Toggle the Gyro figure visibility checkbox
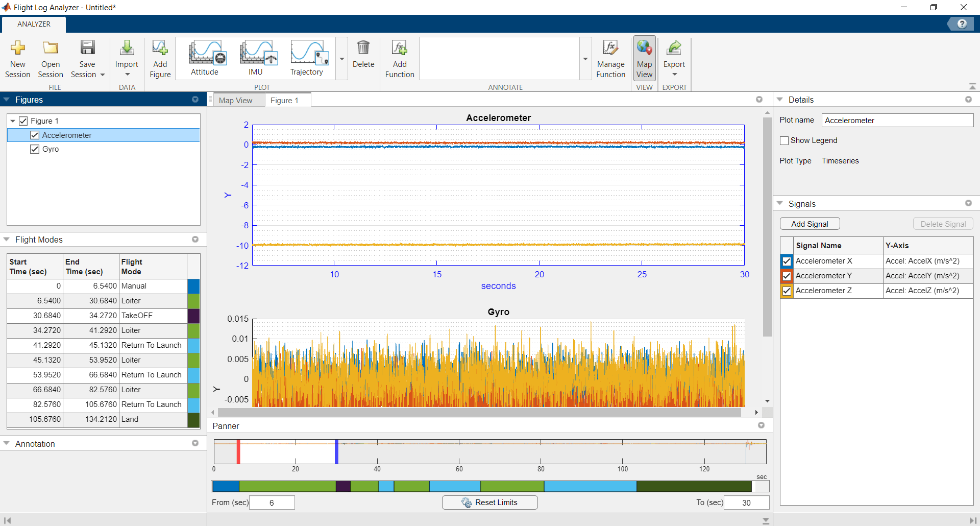This screenshot has height=526, width=980. [34, 149]
